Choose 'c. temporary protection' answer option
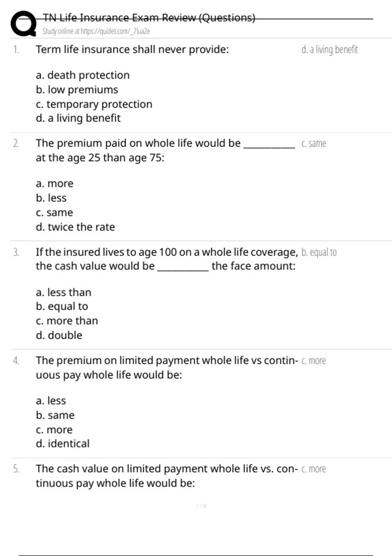Image resolution: width=392 pixels, height=556 pixels. [x=94, y=104]
